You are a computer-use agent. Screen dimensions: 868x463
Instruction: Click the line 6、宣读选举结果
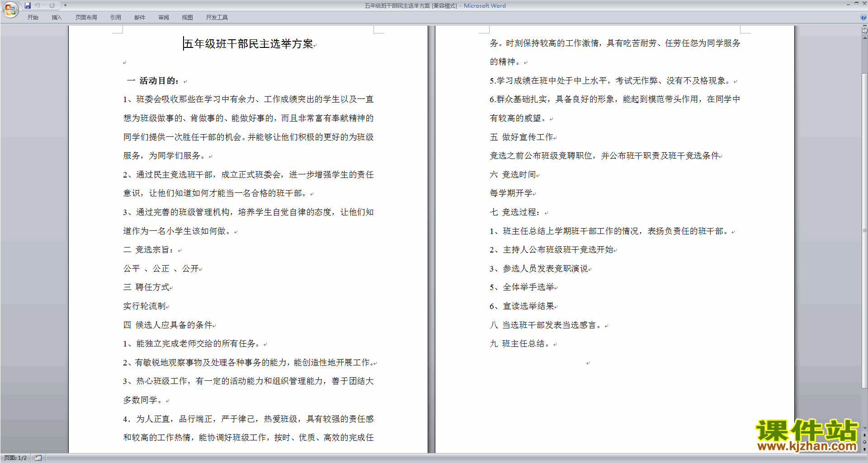point(522,306)
